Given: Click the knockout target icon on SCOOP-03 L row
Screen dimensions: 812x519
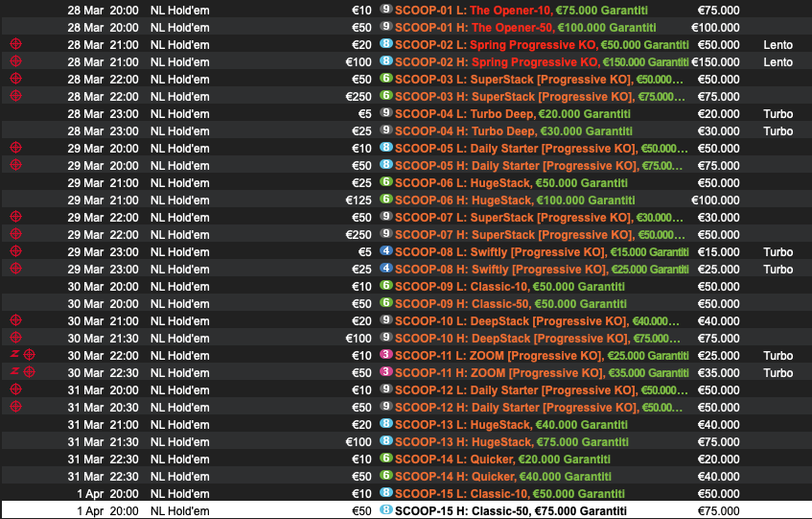Looking at the screenshot, I should point(16,79).
